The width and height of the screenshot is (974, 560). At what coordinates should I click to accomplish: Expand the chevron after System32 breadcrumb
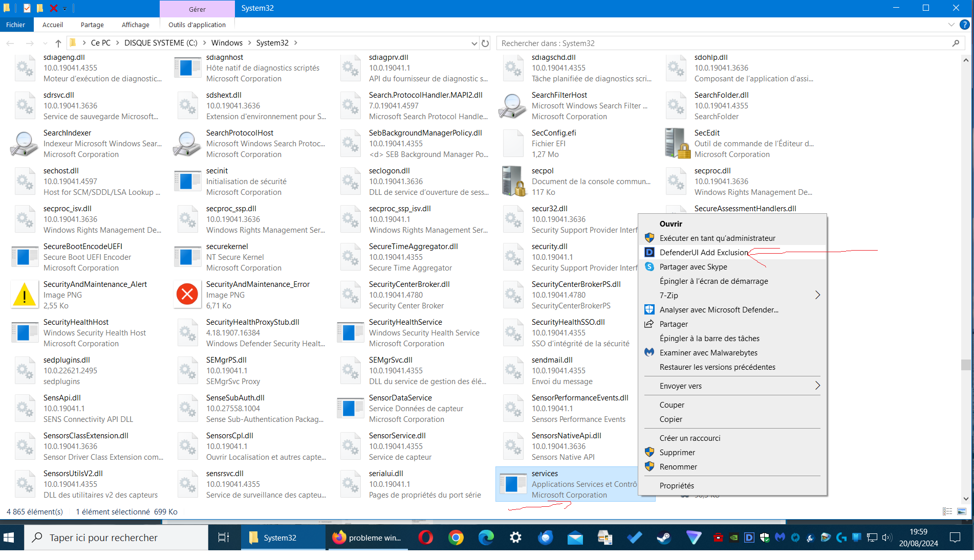pos(295,43)
